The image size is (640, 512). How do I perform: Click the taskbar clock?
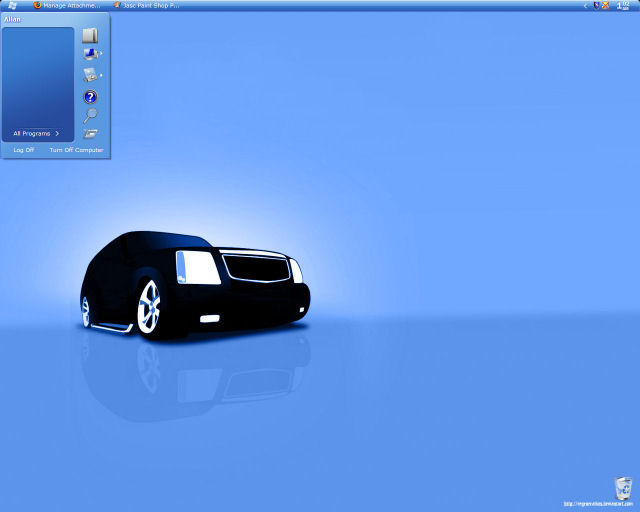[623, 5]
